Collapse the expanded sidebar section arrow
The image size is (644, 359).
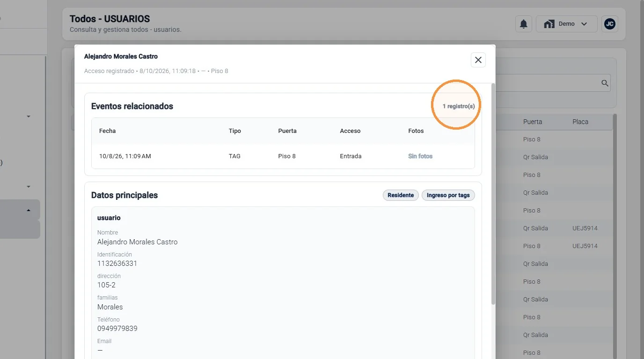tap(29, 211)
